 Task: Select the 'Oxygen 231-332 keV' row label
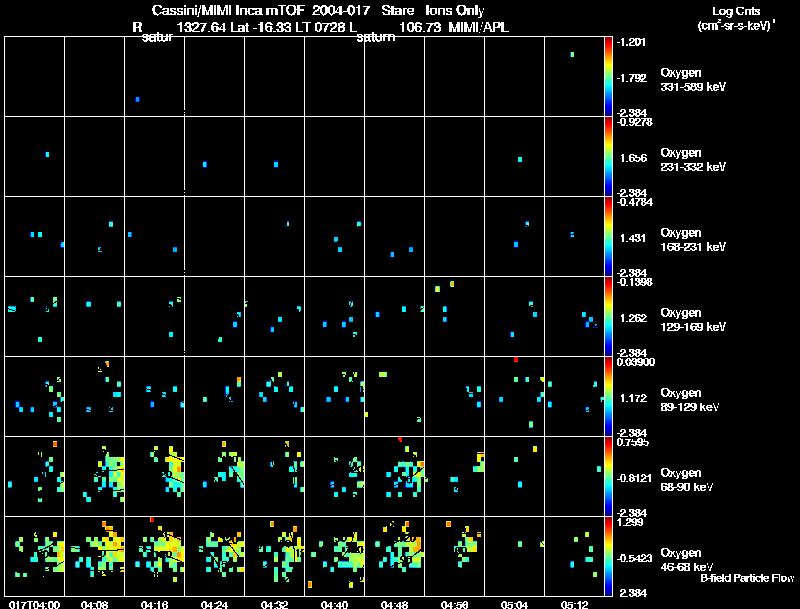click(693, 160)
